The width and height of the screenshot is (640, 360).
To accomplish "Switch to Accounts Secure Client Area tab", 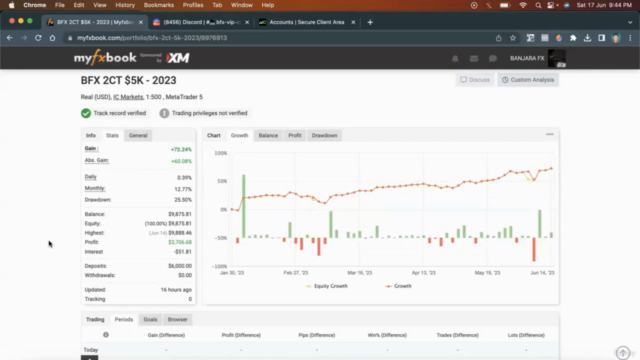I will pyautogui.click(x=307, y=22).
